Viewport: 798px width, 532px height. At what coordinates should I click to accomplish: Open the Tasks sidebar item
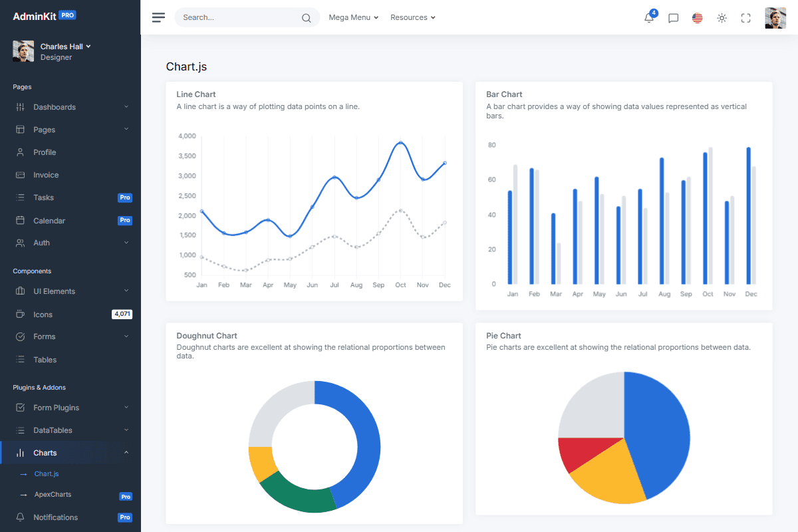70,198
